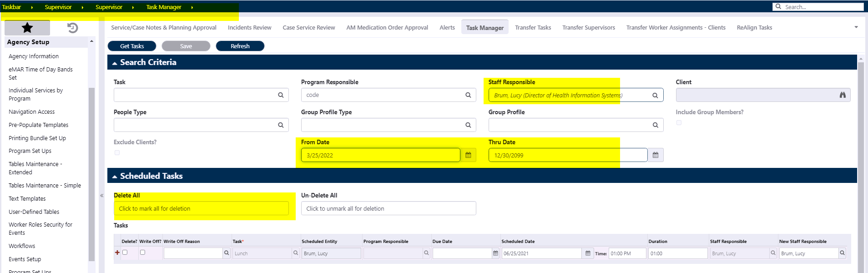Open Agency Information link
Image resolution: width=868 pixels, height=273 pixels.
pyautogui.click(x=34, y=56)
